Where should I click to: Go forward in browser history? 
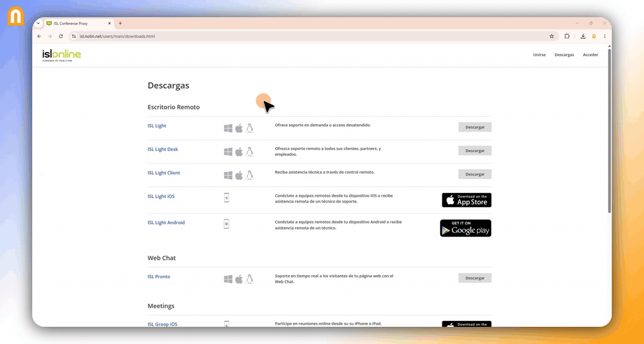(49, 36)
